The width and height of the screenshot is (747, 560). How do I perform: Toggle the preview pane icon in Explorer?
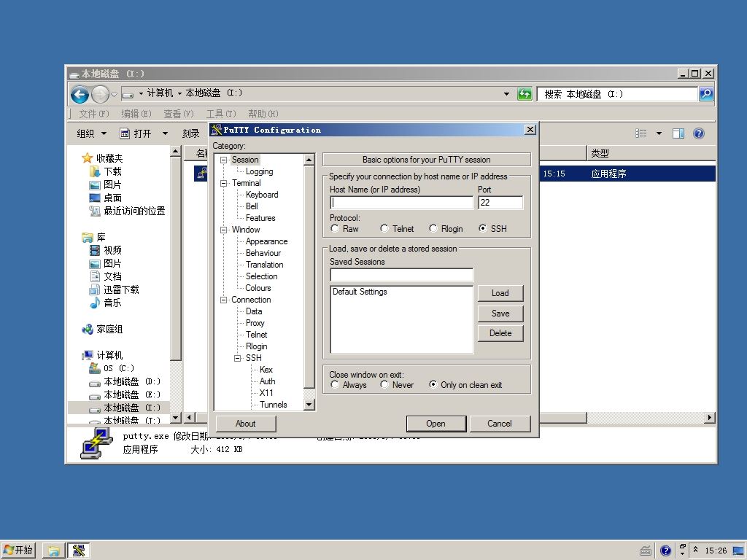coord(678,133)
